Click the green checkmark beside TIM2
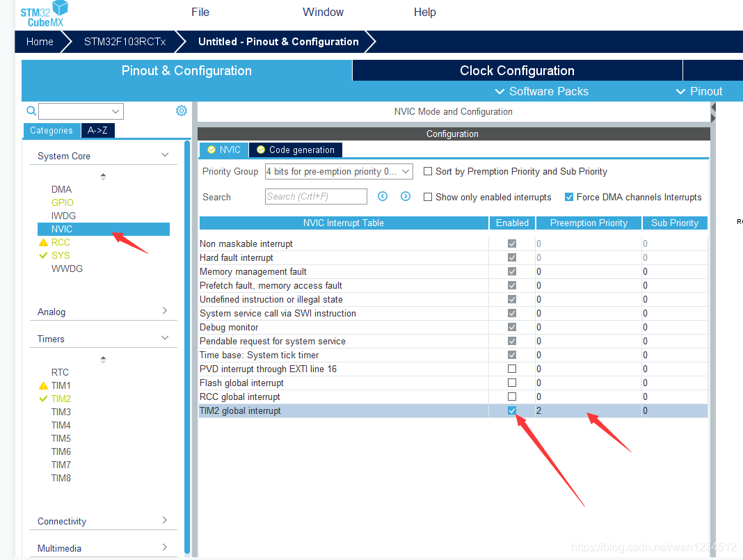743x560 pixels. (x=43, y=399)
